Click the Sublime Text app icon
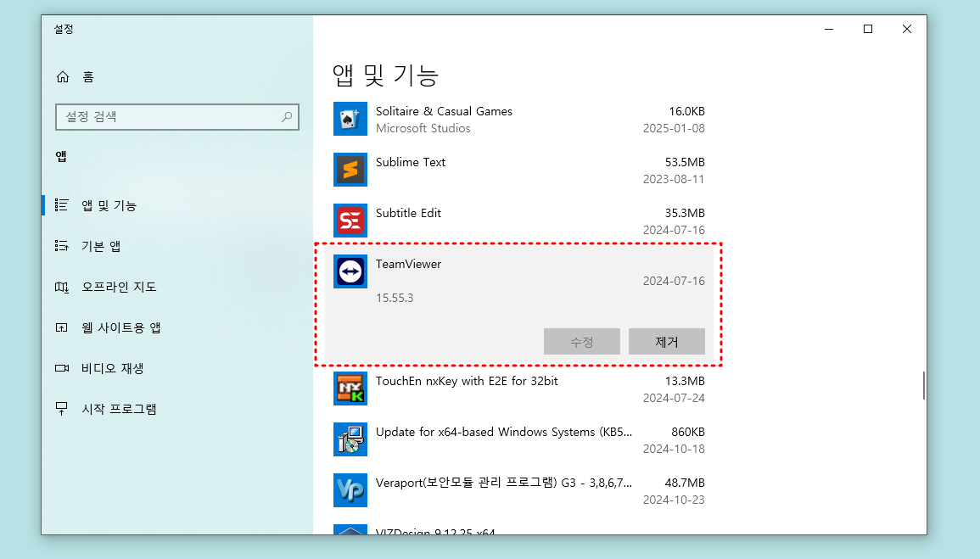The width and height of the screenshot is (980, 559). click(x=350, y=170)
